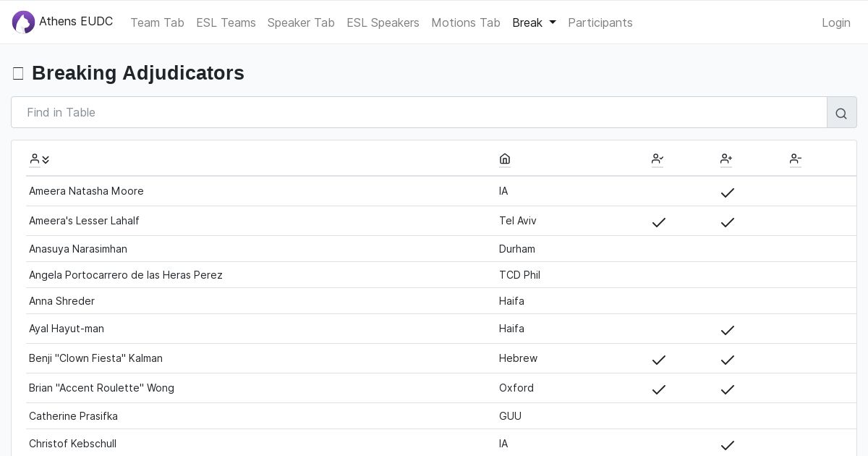The image size is (868, 456).
Task: Click the Login link
Action: (836, 22)
